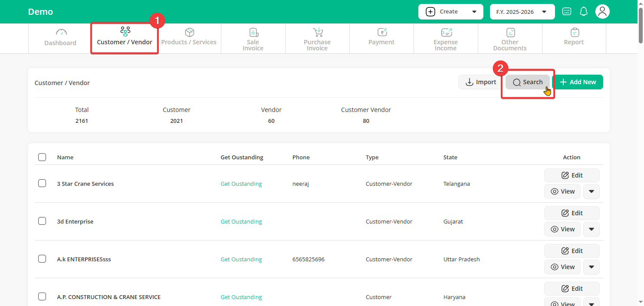
Task: Expand more actions for 3 Star Crane Services
Action: [x=591, y=191]
